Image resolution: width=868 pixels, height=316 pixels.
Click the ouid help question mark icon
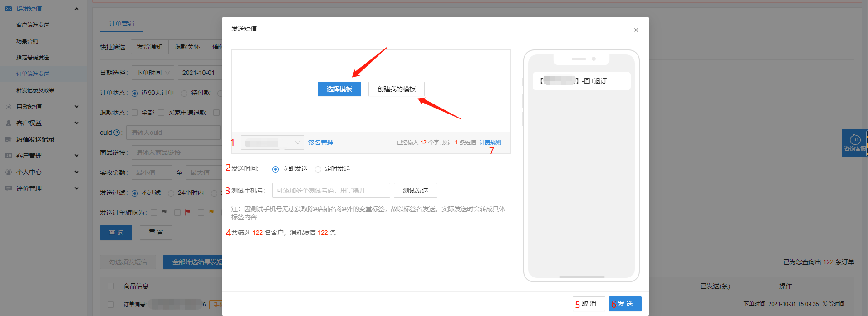[117, 133]
